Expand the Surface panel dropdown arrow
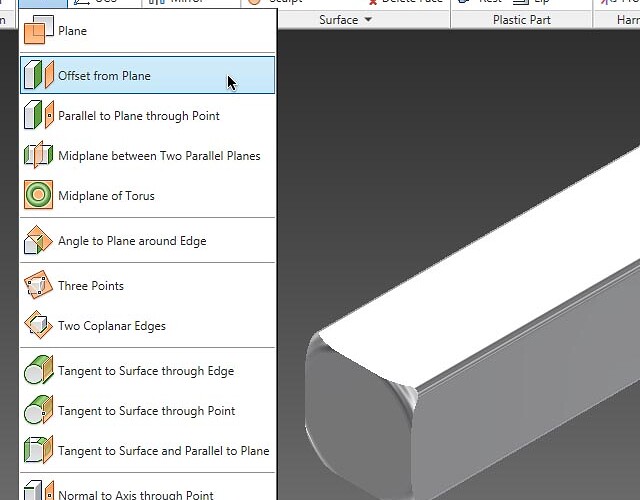Image resolution: width=640 pixels, height=500 pixels. tap(368, 19)
